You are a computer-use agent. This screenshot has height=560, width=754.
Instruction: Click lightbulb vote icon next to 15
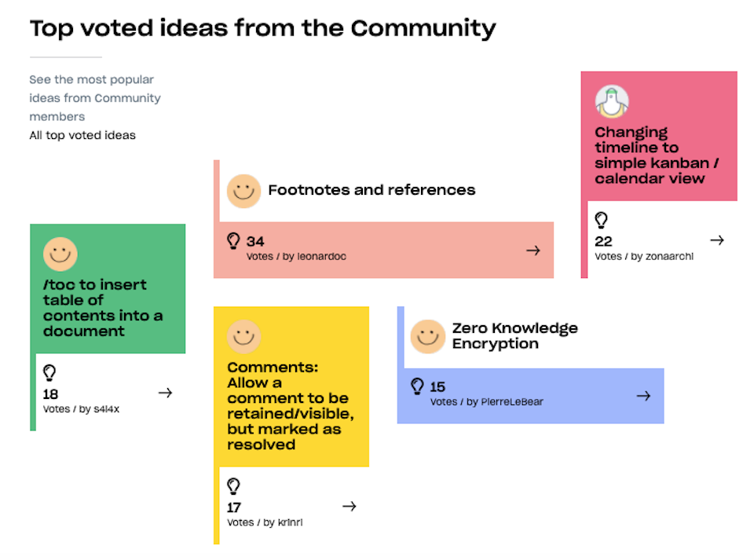point(418,386)
